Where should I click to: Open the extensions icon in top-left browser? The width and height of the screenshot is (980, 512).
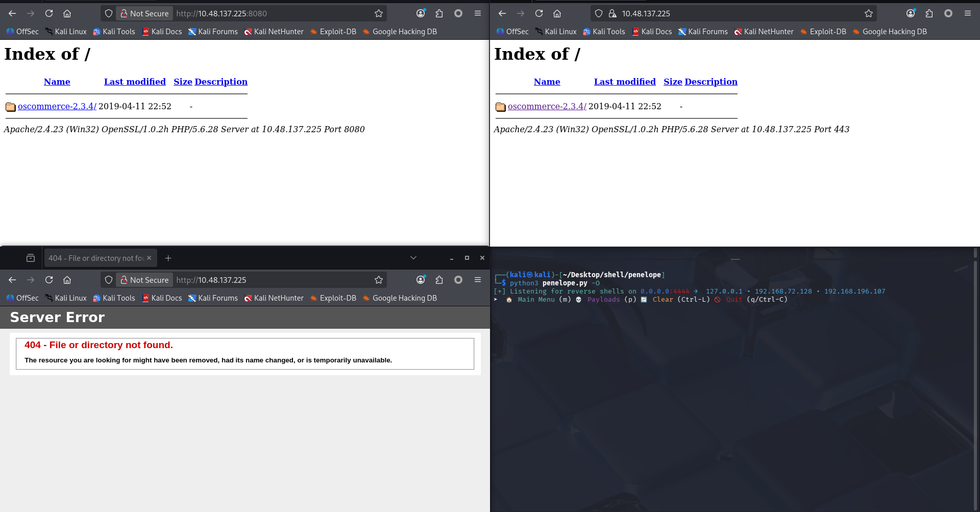pos(439,13)
